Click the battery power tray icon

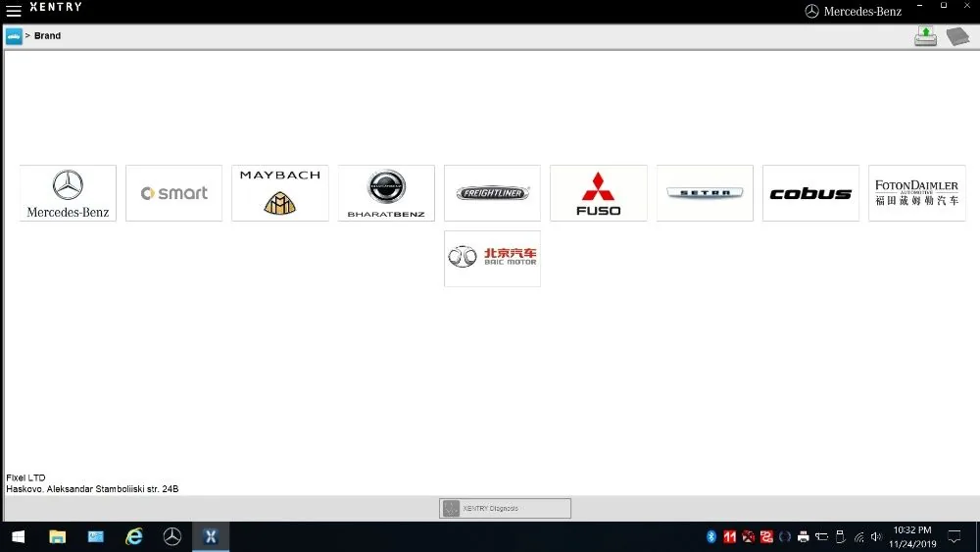pyautogui.click(x=821, y=536)
